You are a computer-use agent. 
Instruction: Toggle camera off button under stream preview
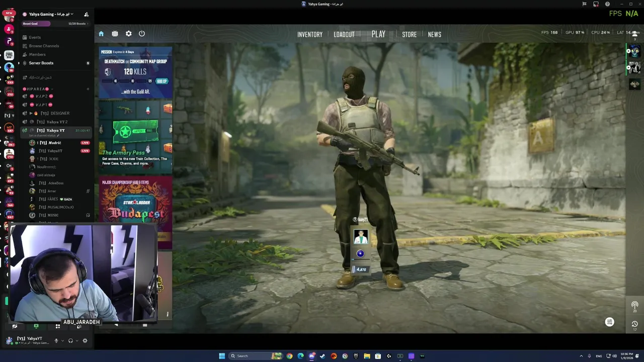coord(15,326)
